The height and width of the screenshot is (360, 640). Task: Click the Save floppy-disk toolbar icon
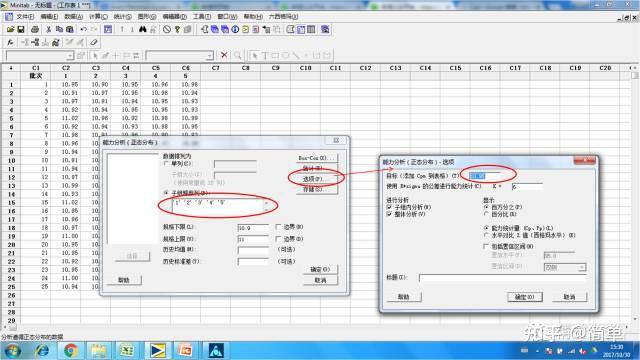20,29
